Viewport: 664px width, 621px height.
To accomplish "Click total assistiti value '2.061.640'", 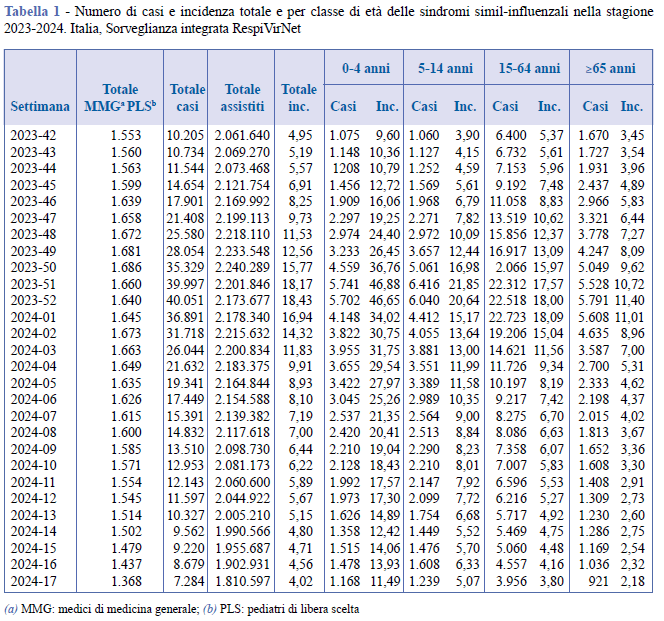I will [x=242, y=135].
